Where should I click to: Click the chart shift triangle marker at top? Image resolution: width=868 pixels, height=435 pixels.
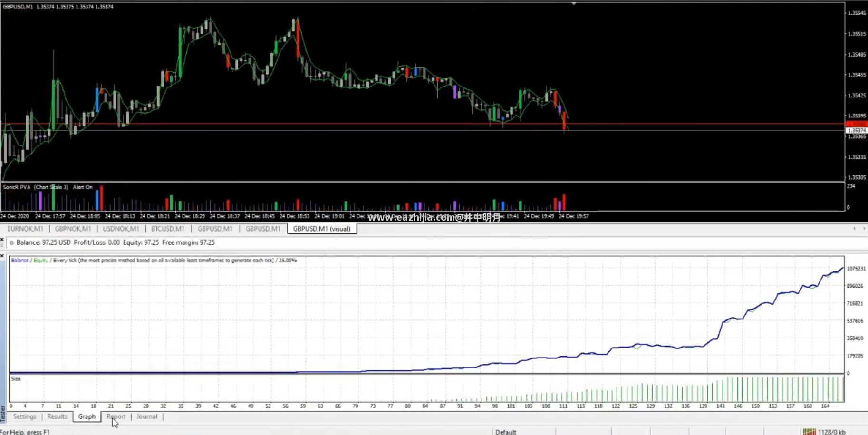pyautogui.click(x=574, y=4)
